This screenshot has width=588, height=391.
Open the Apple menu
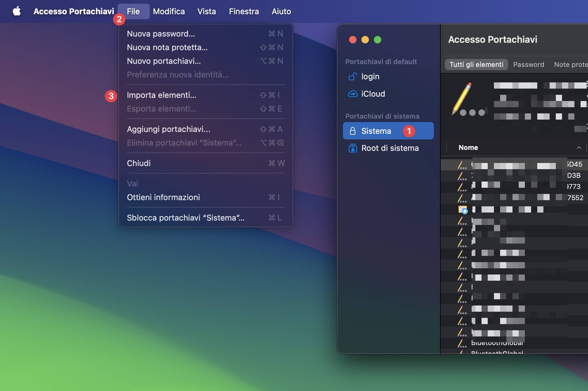pos(17,11)
